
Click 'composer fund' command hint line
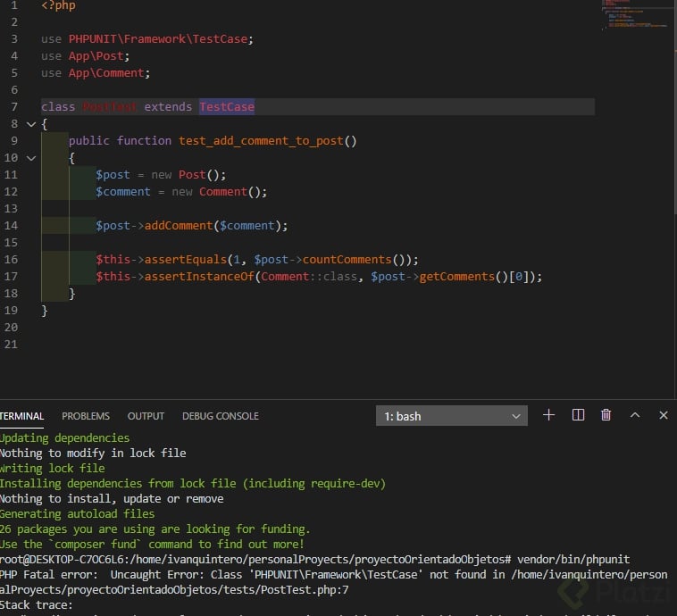[152, 545]
